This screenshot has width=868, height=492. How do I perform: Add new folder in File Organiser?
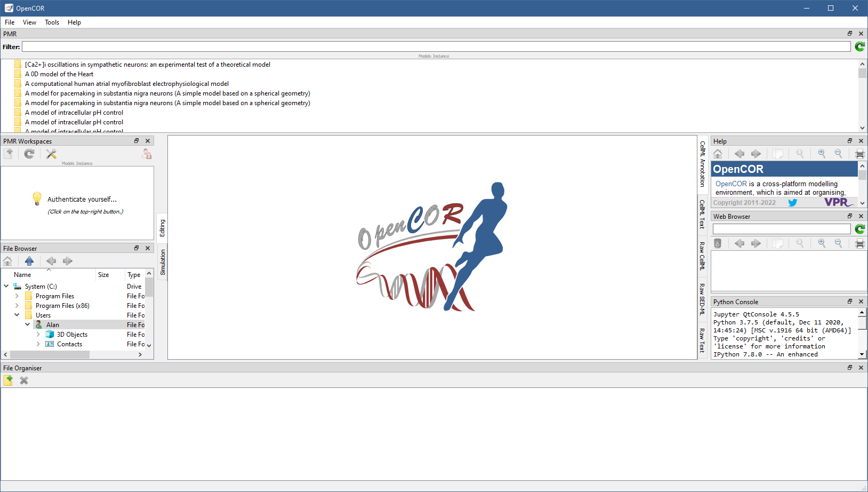9,380
